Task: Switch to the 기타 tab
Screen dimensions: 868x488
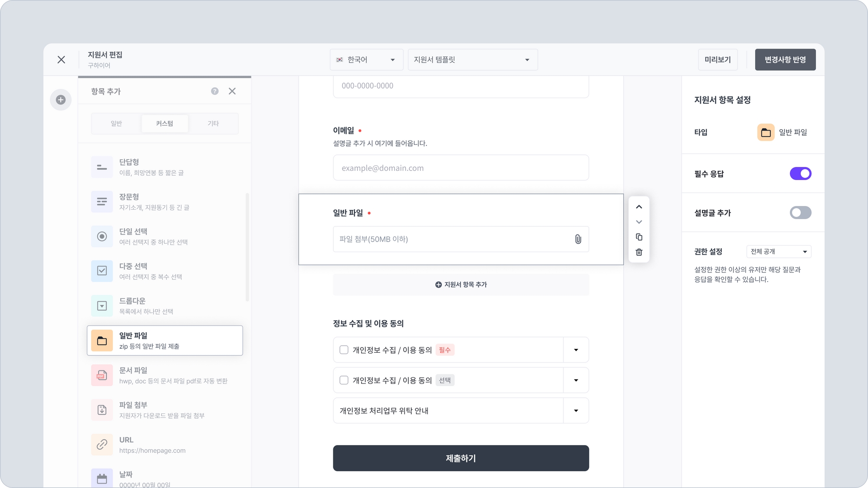Action: (213, 124)
